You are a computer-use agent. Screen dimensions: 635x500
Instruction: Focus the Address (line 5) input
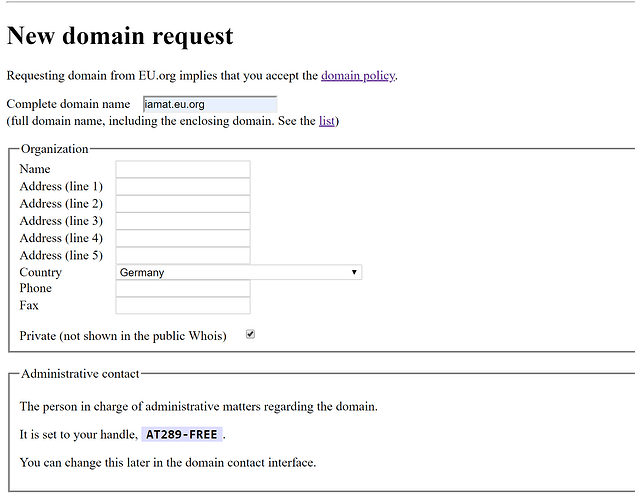click(x=183, y=255)
